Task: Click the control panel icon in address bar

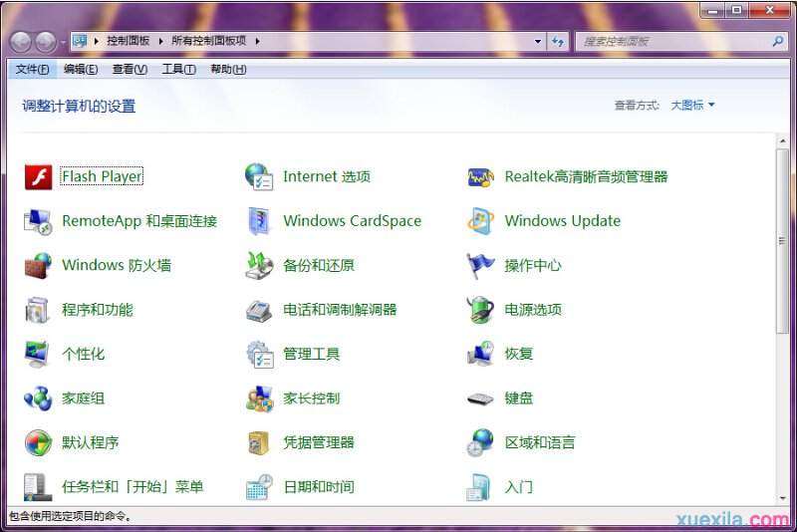Action: coord(80,41)
